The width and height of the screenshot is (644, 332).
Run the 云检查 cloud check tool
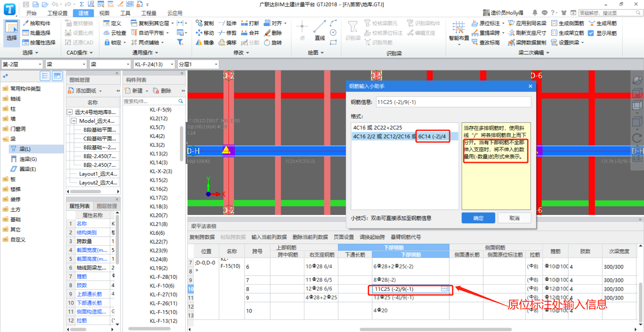coord(115,33)
